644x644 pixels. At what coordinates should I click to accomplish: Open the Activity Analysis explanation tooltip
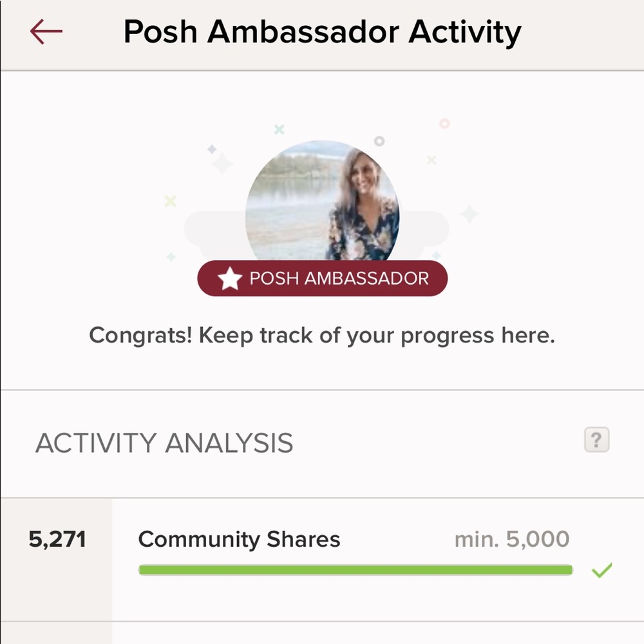coord(596,439)
